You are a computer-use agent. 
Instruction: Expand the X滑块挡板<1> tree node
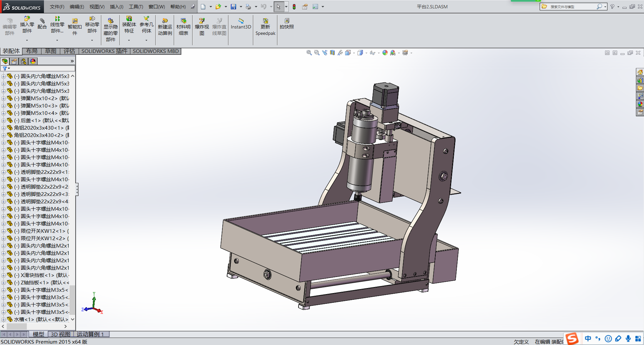click(x=3, y=275)
